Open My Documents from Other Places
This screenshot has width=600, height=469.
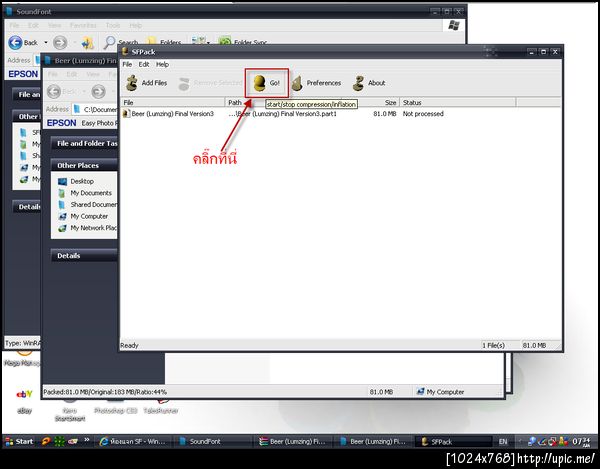85,193
